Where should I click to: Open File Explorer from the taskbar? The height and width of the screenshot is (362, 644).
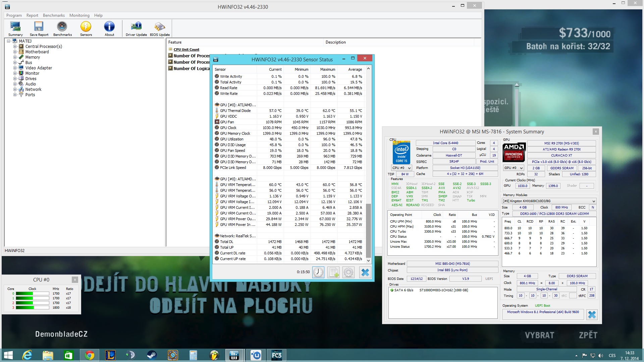(48, 355)
